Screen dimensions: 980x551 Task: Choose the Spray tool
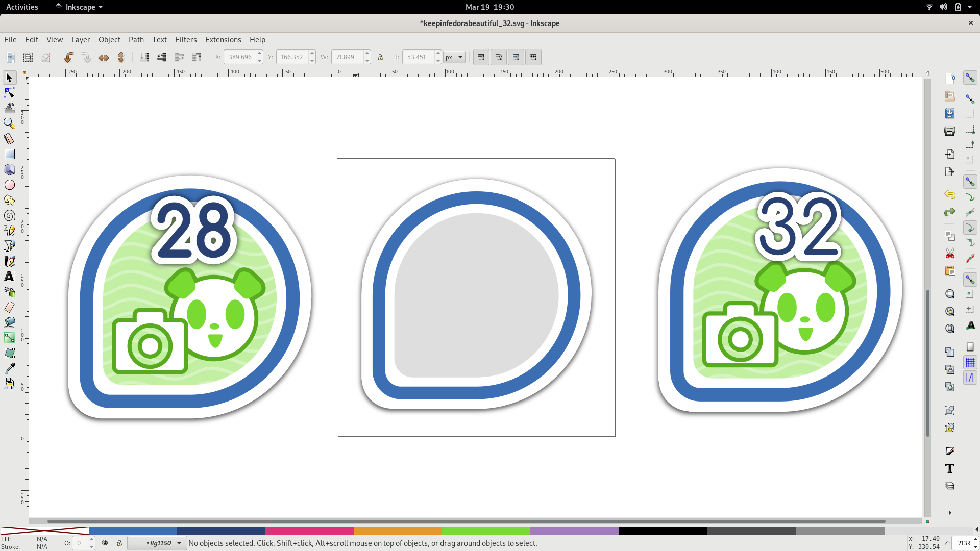pyautogui.click(x=9, y=292)
